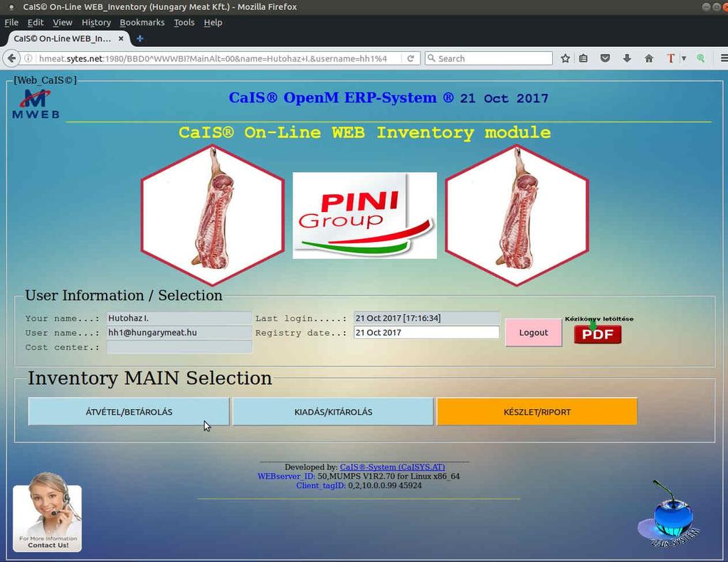Click the 'User Information / Selection' heading
Screen dimensions: 728x562
point(124,295)
